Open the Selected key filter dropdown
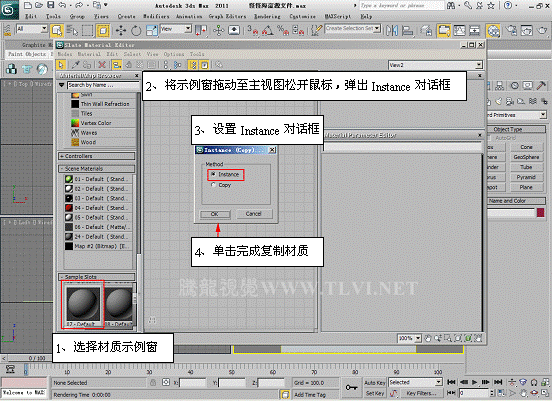The width and height of the screenshot is (552, 401). 415,382
